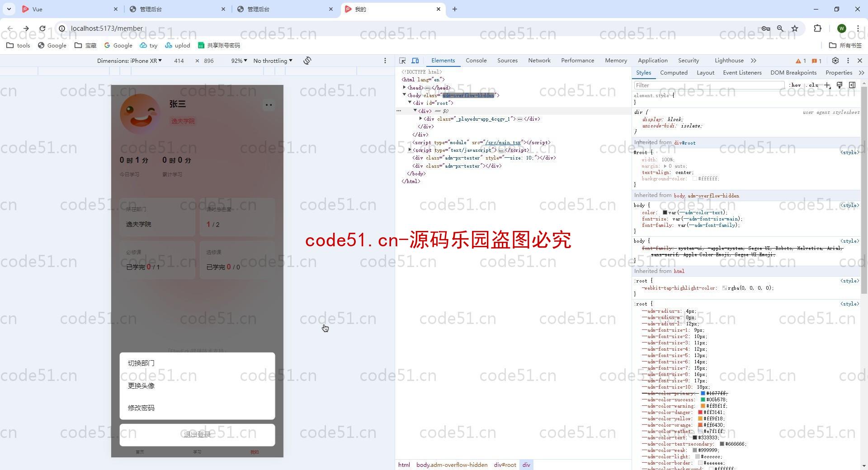Go back in browser history
The image size is (868, 470).
[x=10, y=28]
